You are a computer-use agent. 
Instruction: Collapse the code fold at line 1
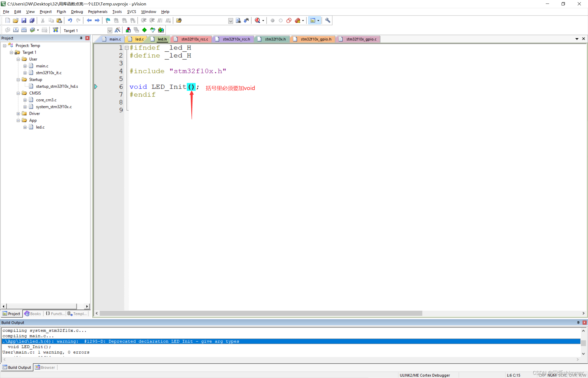(127, 48)
